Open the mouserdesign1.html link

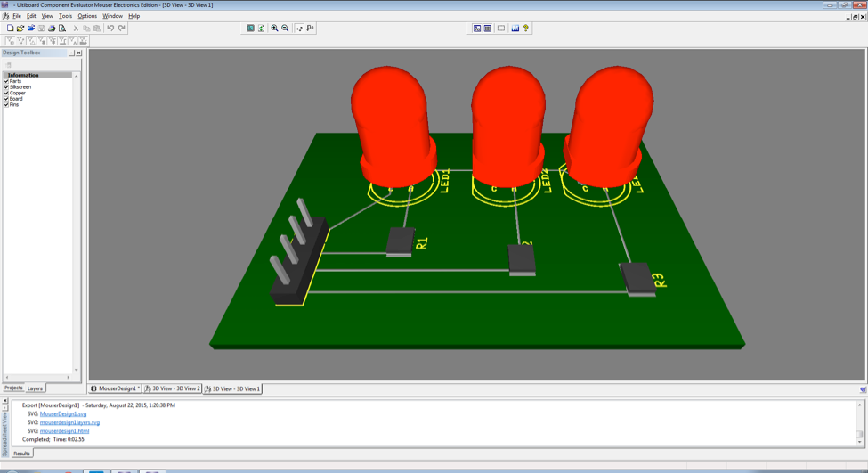pyautogui.click(x=64, y=431)
